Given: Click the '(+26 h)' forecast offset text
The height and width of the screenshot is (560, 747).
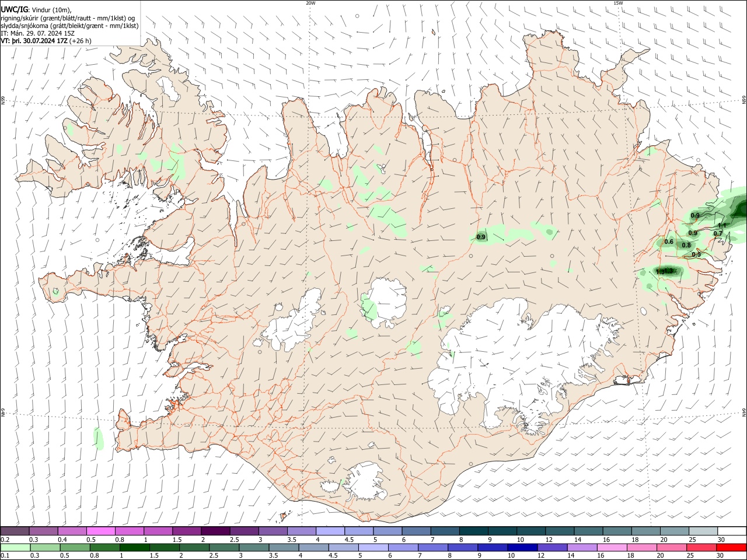Looking at the screenshot, I should [x=80, y=41].
